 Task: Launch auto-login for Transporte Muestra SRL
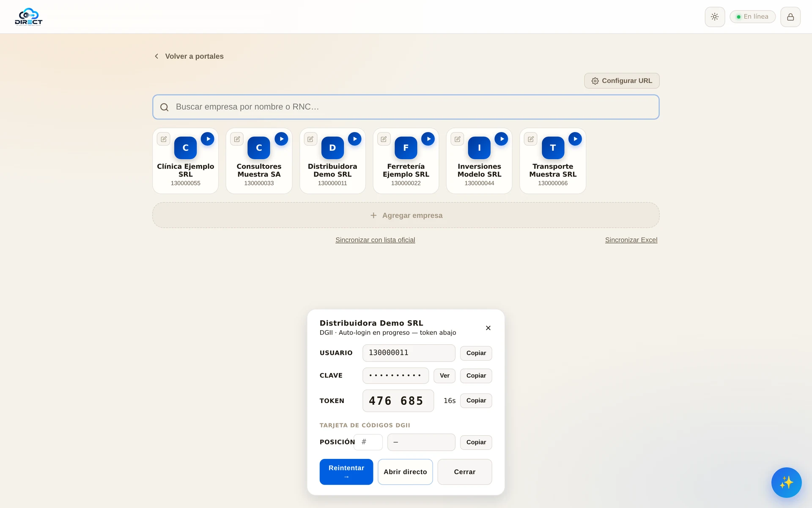575,139
